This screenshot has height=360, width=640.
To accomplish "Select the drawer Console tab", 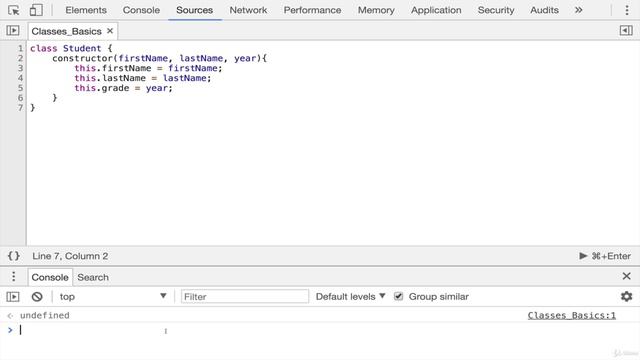I will click(x=50, y=277).
